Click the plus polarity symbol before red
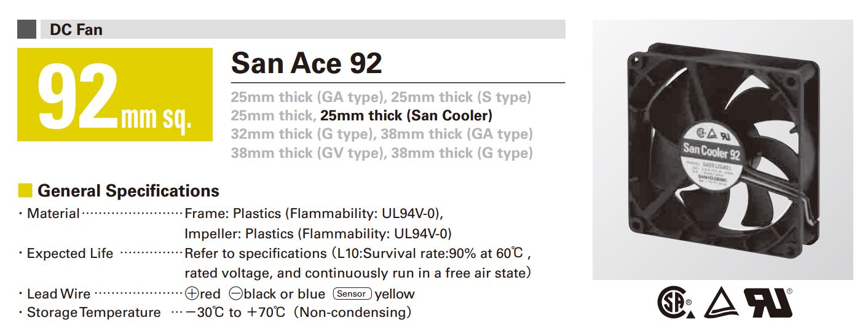This screenshot has height=331, width=868. coord(191,294)
